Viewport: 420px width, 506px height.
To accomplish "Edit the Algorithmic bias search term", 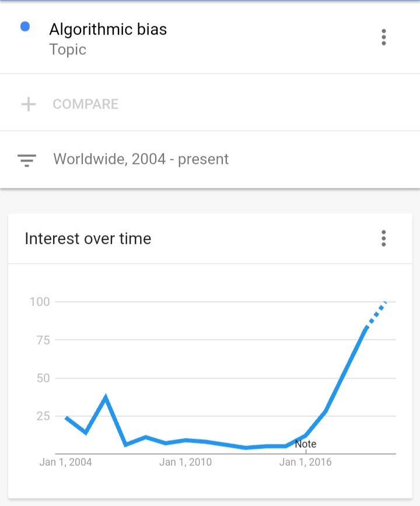I will [x=108, y=29].
